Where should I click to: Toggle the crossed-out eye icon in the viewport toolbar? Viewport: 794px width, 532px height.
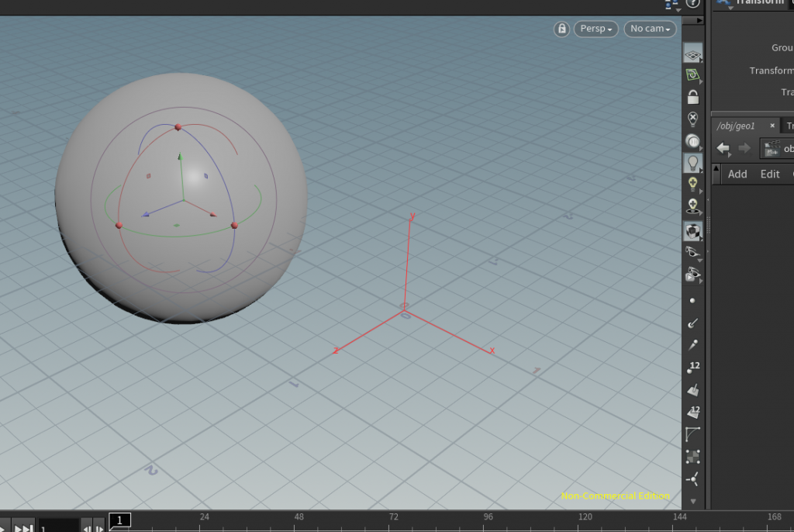(692, 118)
